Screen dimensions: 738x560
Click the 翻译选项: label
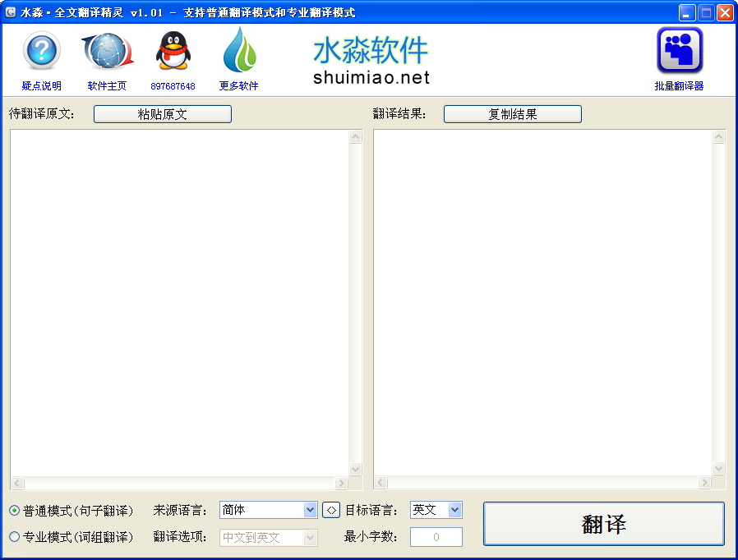click(x=180, y=536)
